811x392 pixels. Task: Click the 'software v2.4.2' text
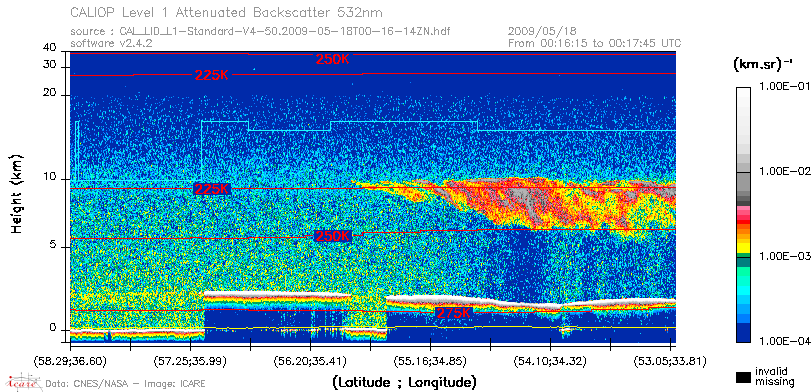click(x=111, y=43)
